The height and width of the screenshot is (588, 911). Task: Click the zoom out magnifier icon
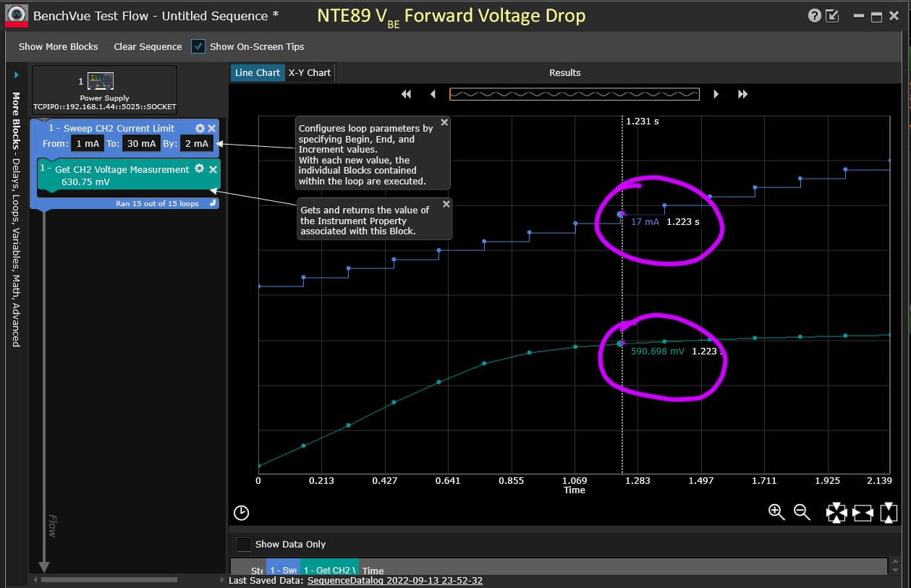tap(802, 512)
